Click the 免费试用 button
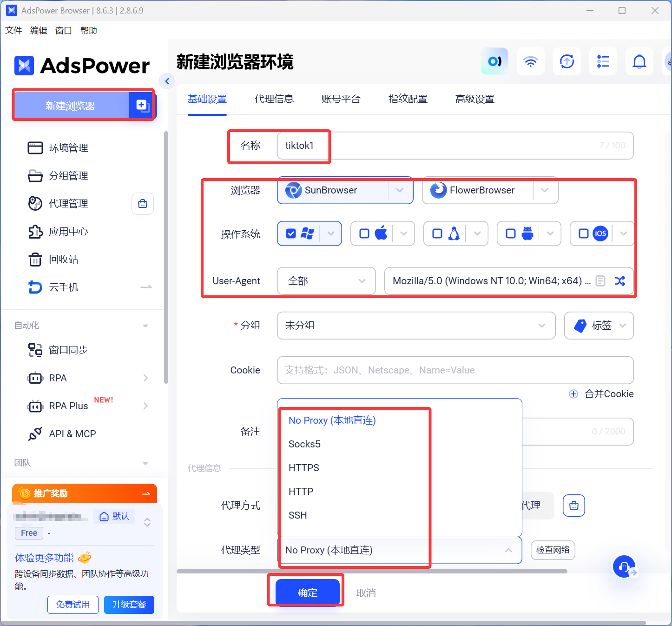The width and height of the screenshot is (672, 626). (x=73, y=605)
